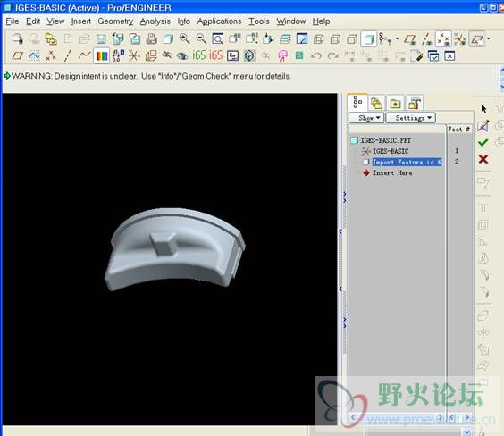The height and width of the screenshot is (436, 504).
Task: Toggle coordinate systems display on or off
Action: 460,39
